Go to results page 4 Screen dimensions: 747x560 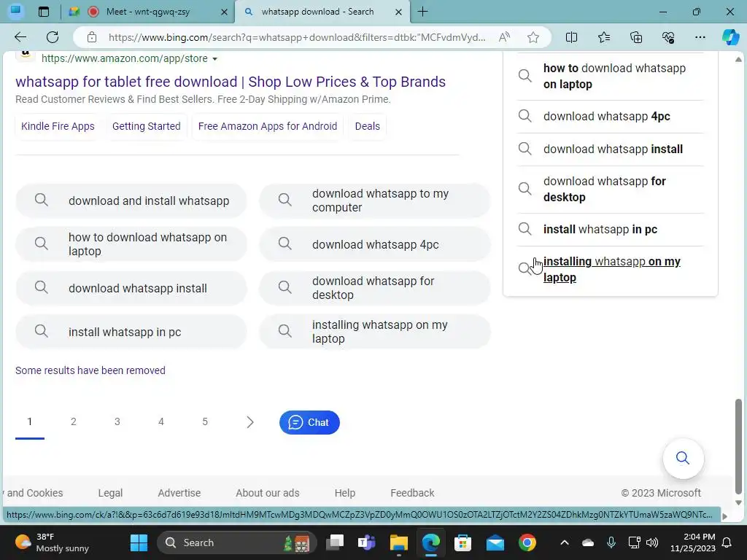tap(161, 422)
